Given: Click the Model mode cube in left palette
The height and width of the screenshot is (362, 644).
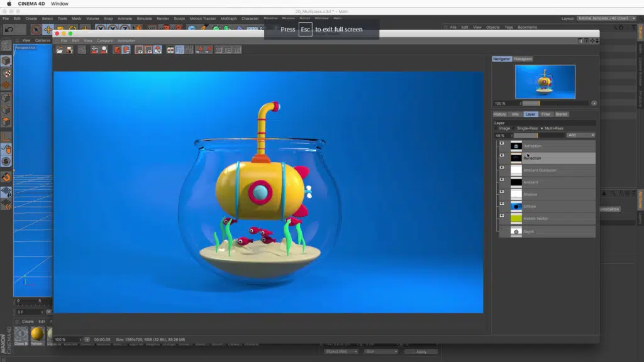Looking at the screenshot, I should point(6,61).
